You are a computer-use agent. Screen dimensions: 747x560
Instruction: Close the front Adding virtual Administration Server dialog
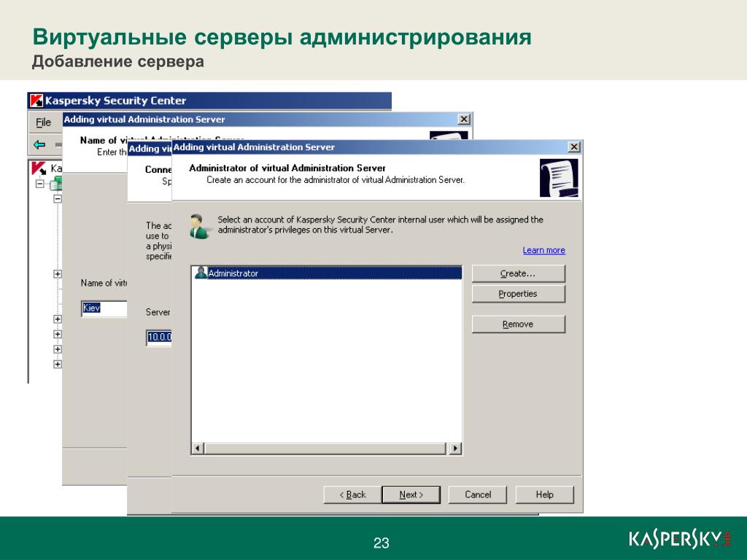pos(574,147)
